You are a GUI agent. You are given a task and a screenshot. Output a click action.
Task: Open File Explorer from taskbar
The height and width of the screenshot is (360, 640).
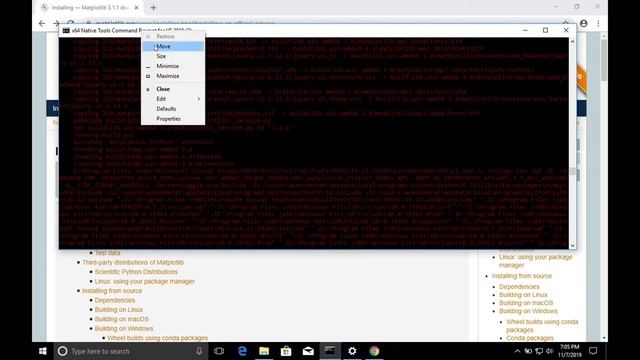pos(264,351)
